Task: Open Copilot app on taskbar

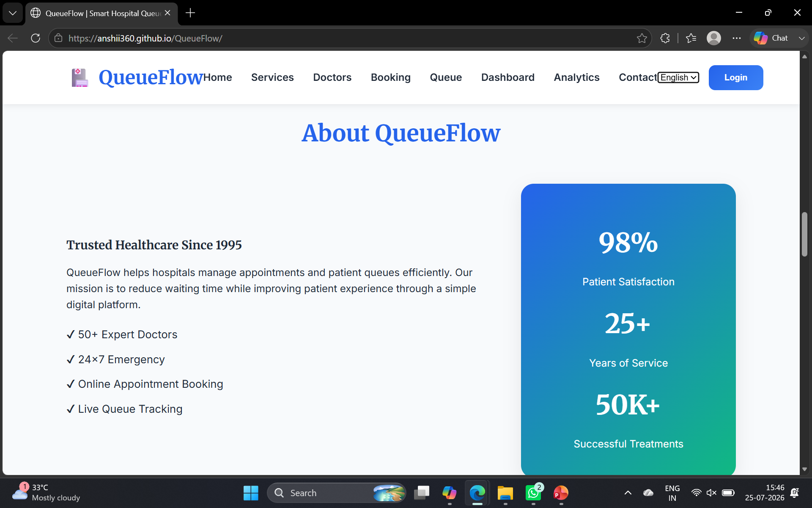Action: [449, 493]
